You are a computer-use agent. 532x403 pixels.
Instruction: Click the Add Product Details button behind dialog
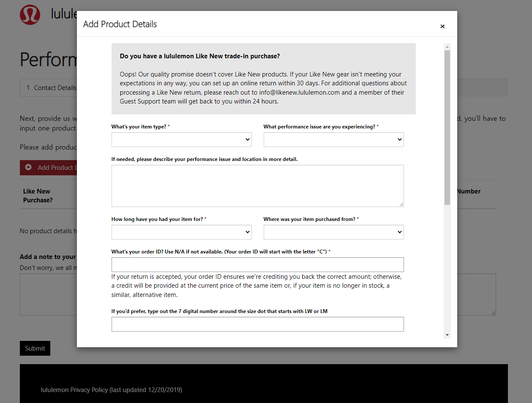pos(49,168)
